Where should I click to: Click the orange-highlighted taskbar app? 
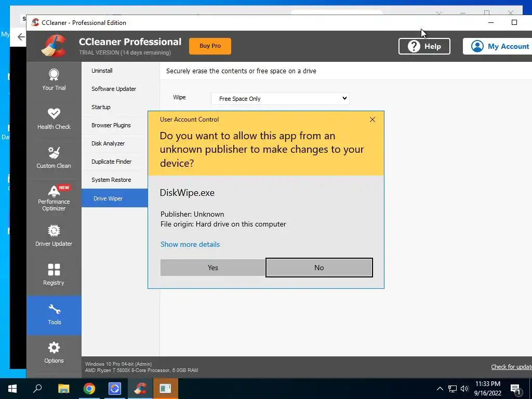166,389
